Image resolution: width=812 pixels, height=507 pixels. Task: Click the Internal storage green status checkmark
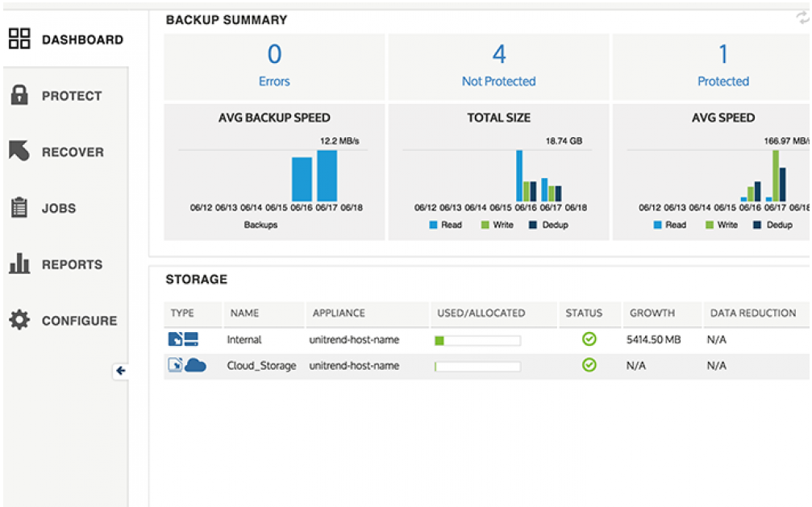click(x=589, y=339)
